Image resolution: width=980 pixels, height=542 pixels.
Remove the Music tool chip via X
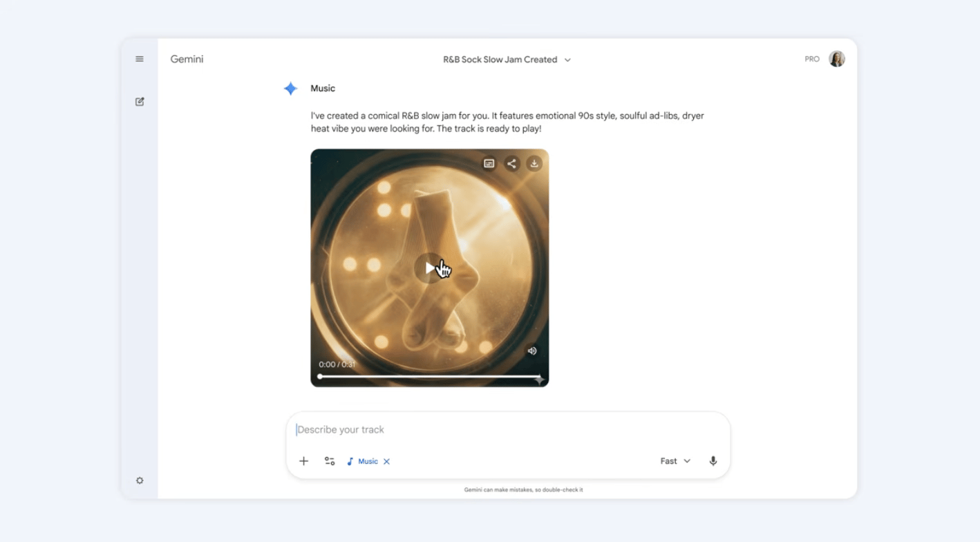click(x=387, y=462)
